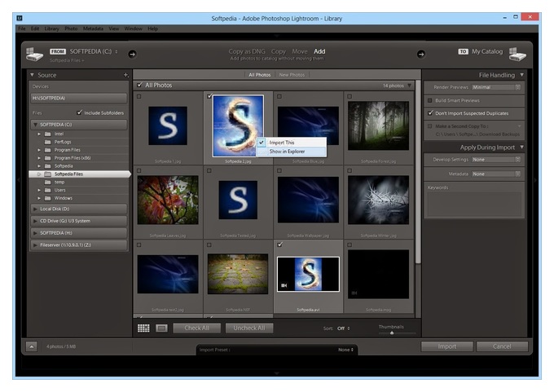554x392 pixels.
Task: Expand Local Disk (D:)
Action: tap(35, 209)
